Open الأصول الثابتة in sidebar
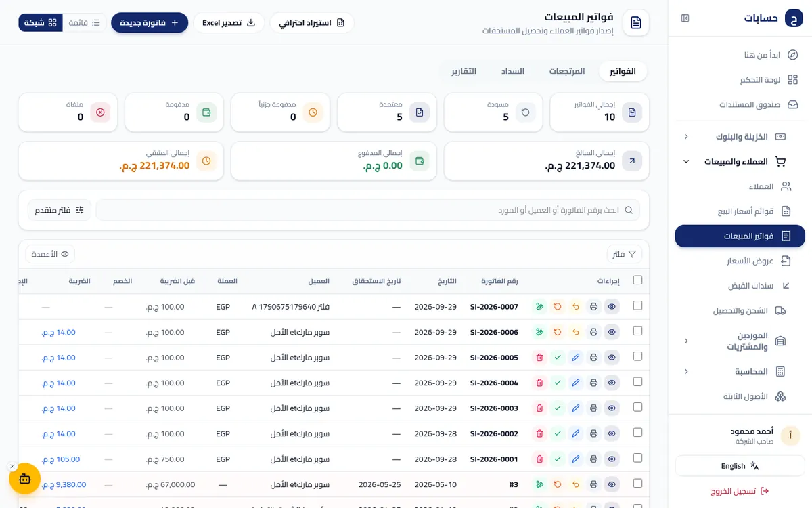812x508 pixels. click(740, 396)
